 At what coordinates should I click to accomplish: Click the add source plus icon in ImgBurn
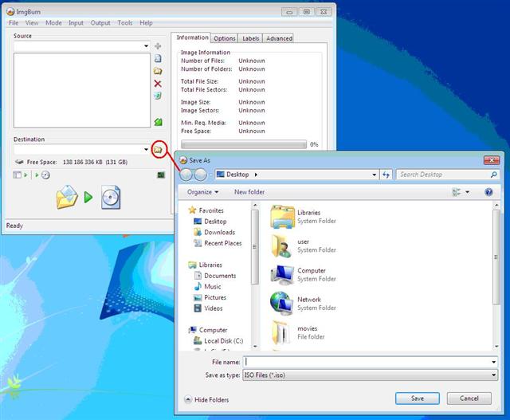point(158,46)
